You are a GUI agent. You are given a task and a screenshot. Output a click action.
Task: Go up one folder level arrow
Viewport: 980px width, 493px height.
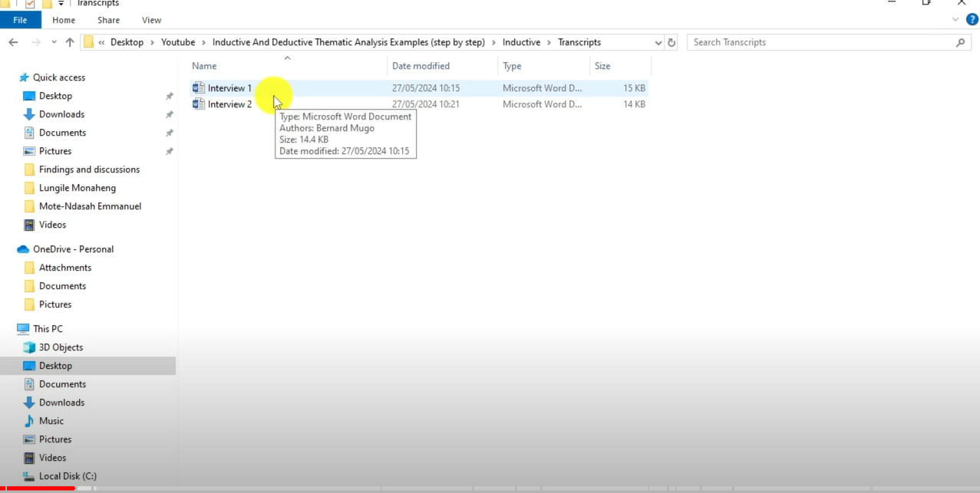click(x=70, y=42)
